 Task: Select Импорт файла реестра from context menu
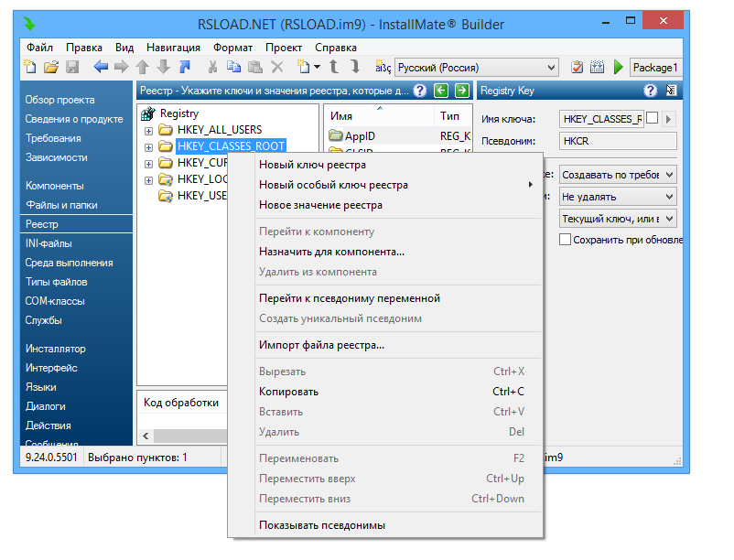click(321, 345)
